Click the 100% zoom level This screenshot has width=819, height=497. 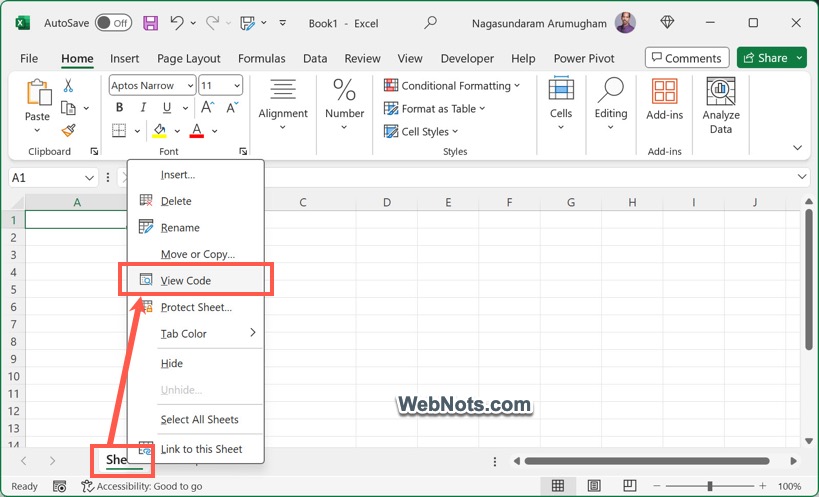(789, 487)
